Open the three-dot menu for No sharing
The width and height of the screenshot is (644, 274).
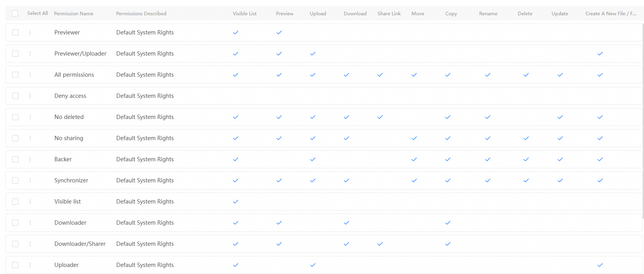pos(30,138)
